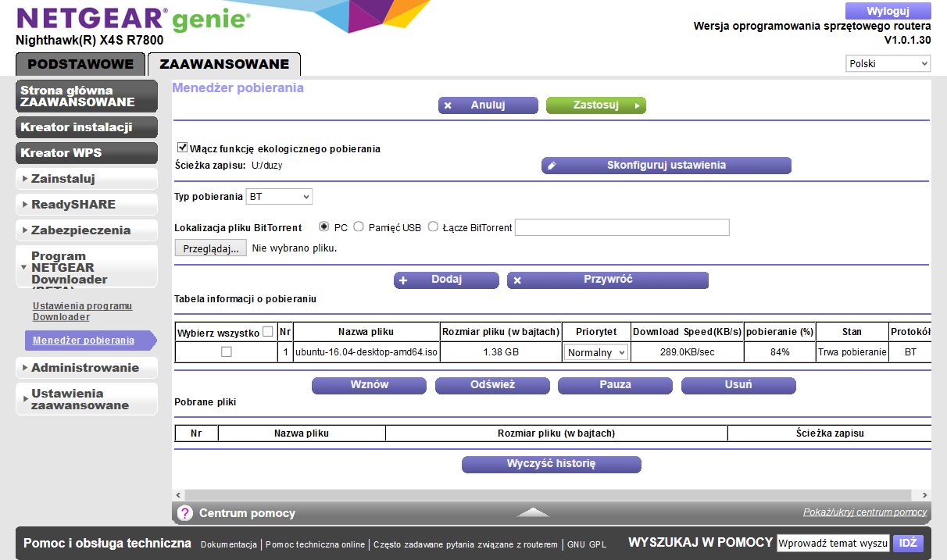Enable the eco download function checkbox
This screenshot has width=947, height=560.
tap(183, 147)
